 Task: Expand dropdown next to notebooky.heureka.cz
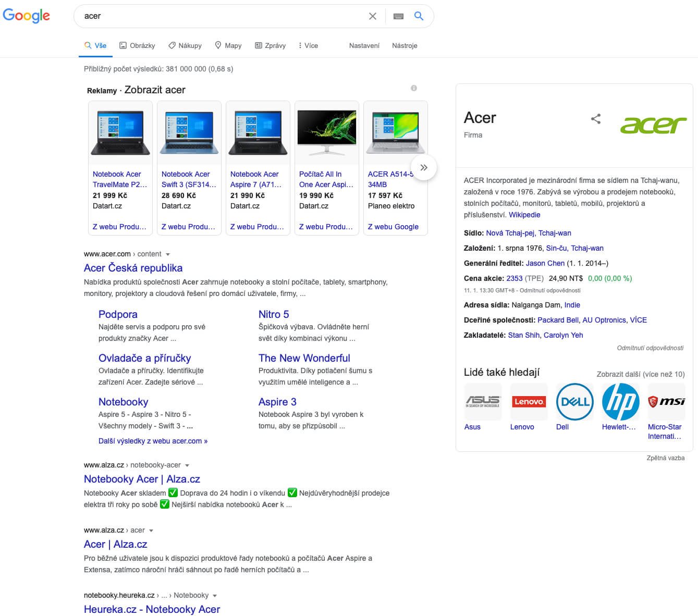(x=215, y=596)
